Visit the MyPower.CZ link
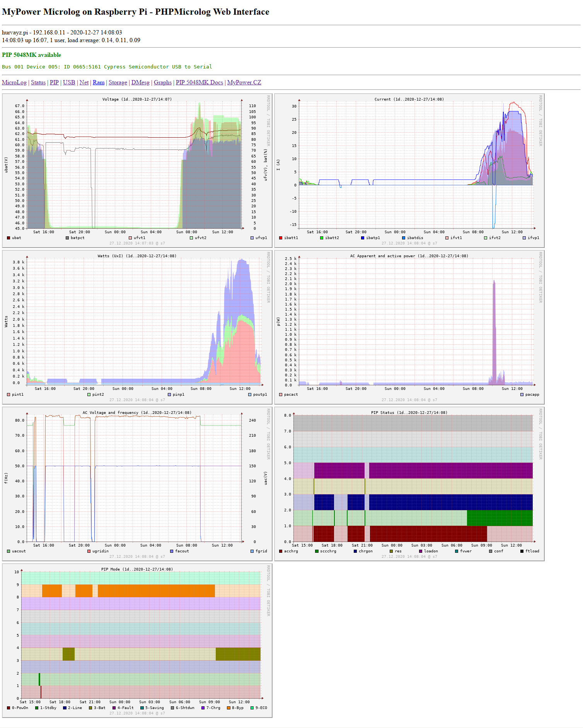 click(244, 82)
